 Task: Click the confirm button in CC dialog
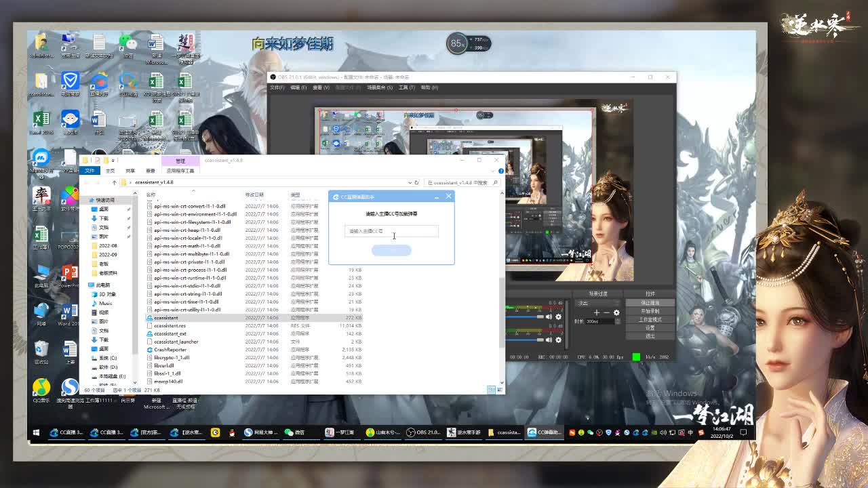coord(391,250)
